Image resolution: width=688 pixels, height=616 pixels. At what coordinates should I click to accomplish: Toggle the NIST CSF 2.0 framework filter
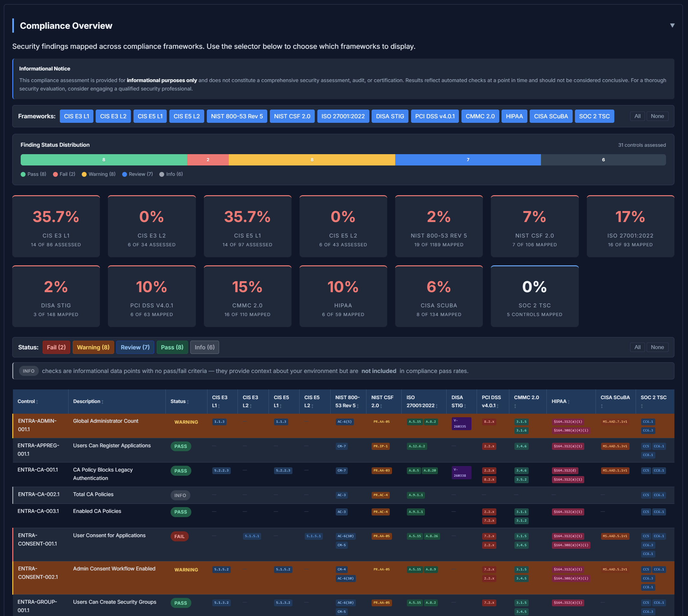[292, 116]
